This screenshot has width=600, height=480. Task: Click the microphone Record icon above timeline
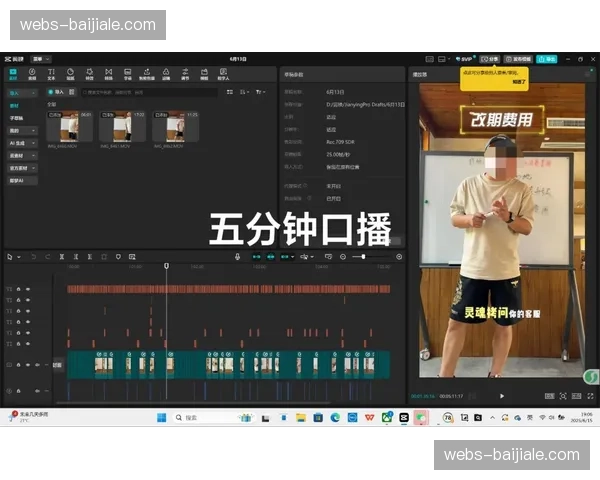[x=237, y=257]
